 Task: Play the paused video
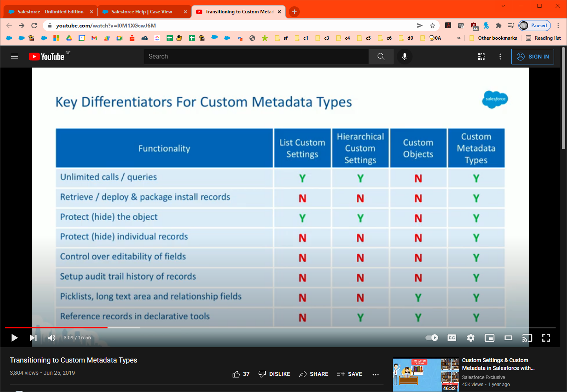tap(15, 338)
